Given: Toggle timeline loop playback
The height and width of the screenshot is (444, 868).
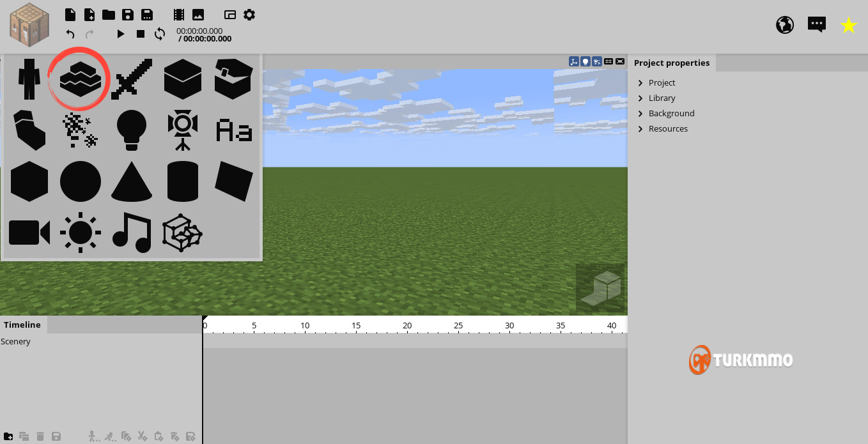Looking at the screenshot, I should [160, 34].
